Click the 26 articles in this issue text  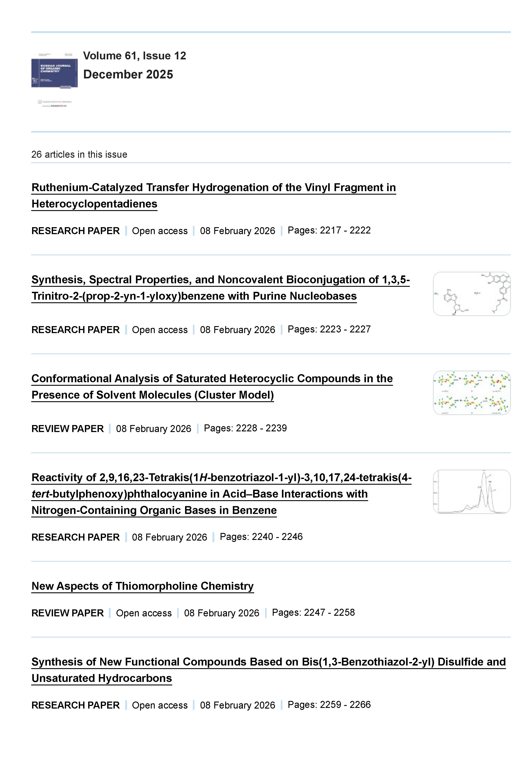(79, 154)
